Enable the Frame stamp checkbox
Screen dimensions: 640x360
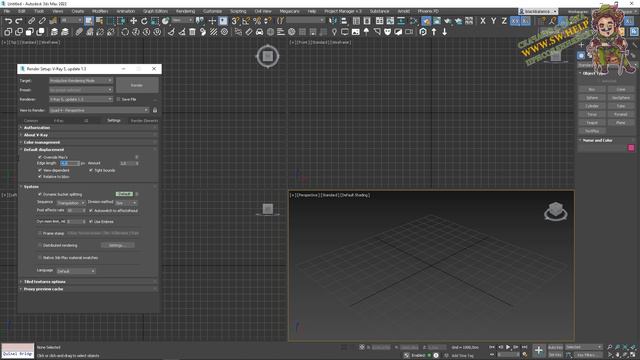(40, 233)
